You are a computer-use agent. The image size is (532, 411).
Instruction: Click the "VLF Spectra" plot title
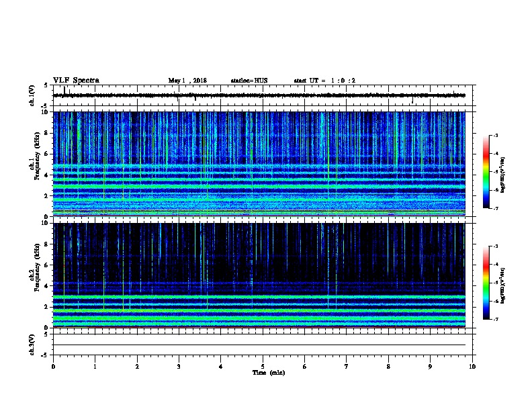[76, 81]
